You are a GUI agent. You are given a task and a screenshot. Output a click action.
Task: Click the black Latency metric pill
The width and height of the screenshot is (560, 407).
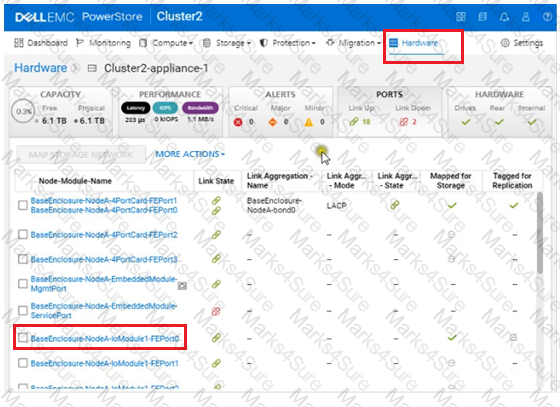tap(136, 108)
